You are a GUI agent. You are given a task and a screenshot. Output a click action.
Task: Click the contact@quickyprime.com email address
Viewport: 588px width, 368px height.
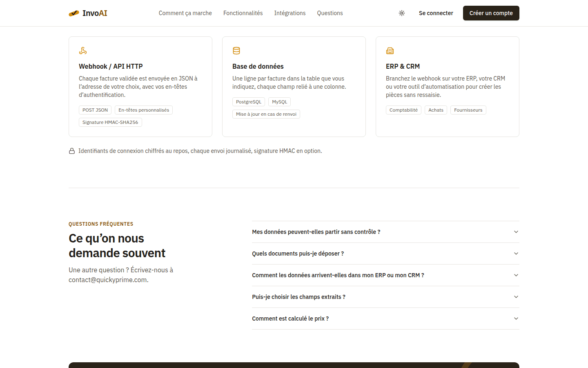[x=108, y=280]
